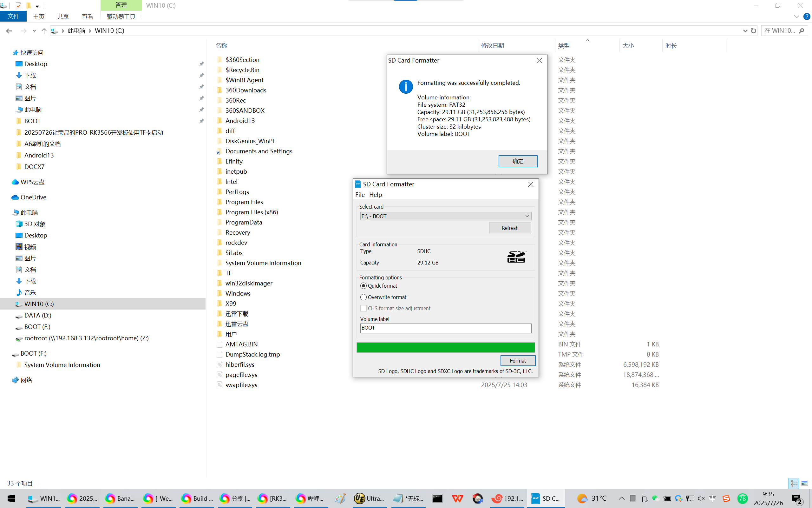The image size is (812, 508).
Task: Click OK button in completion dialog
Action: 518,161
